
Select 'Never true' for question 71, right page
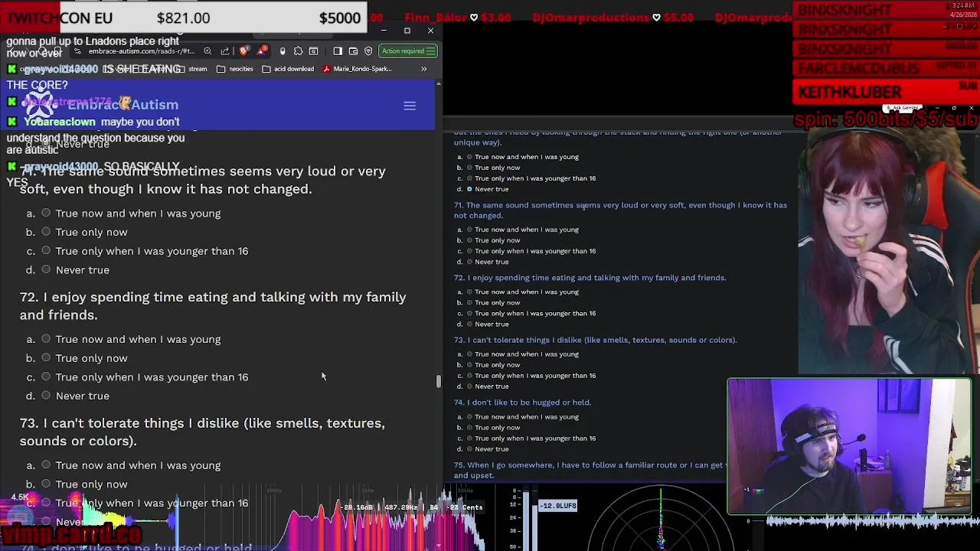coord(469,262)
